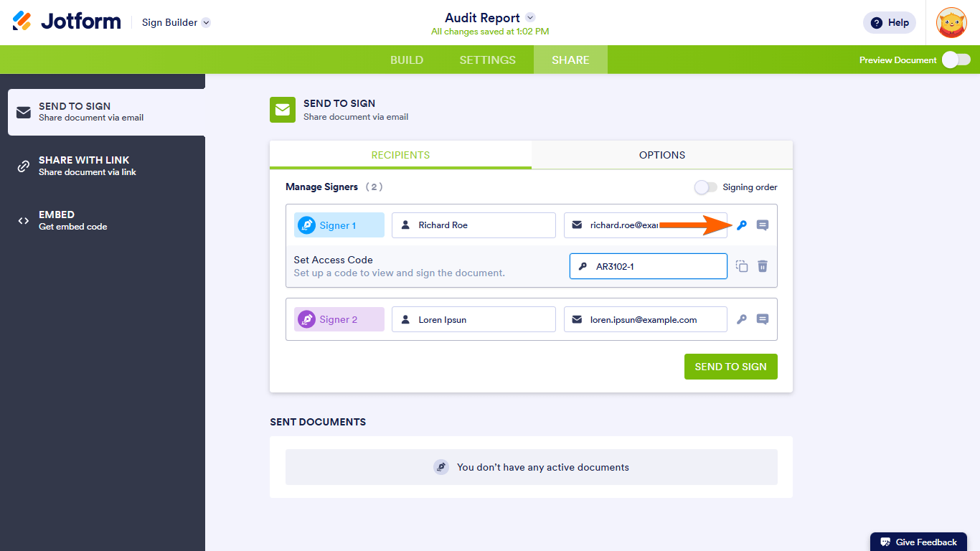This screenshot has width=980, height=551.
Task: Click Signer 1 access code key icon
Action: click(742, 225)
